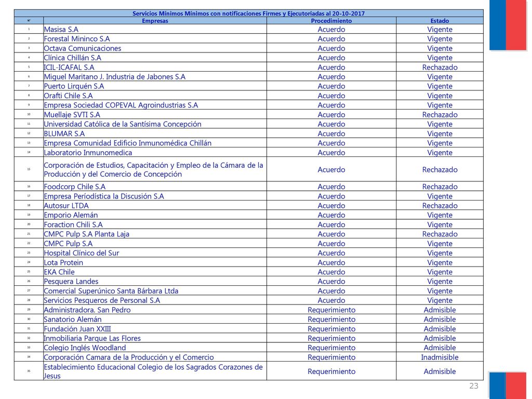Select the 'Procedimiento' column header
This screenshot has height=399, width=532.
tap(331, 21)
